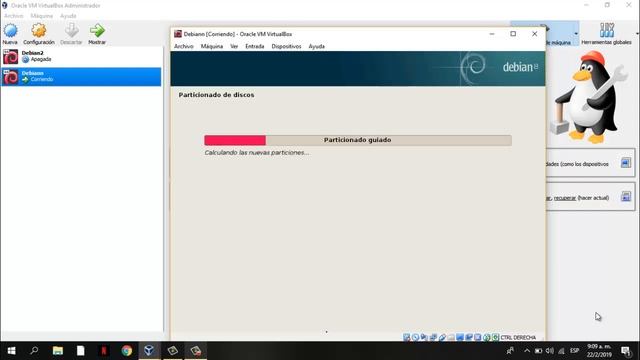
Task: Click network adapter status bar icon
Action: 433,338
